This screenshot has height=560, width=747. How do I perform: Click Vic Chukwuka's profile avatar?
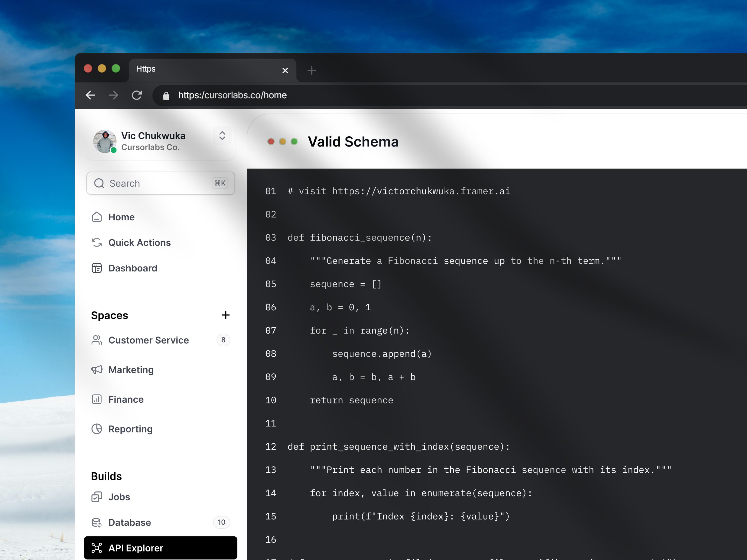coord(105,142)
